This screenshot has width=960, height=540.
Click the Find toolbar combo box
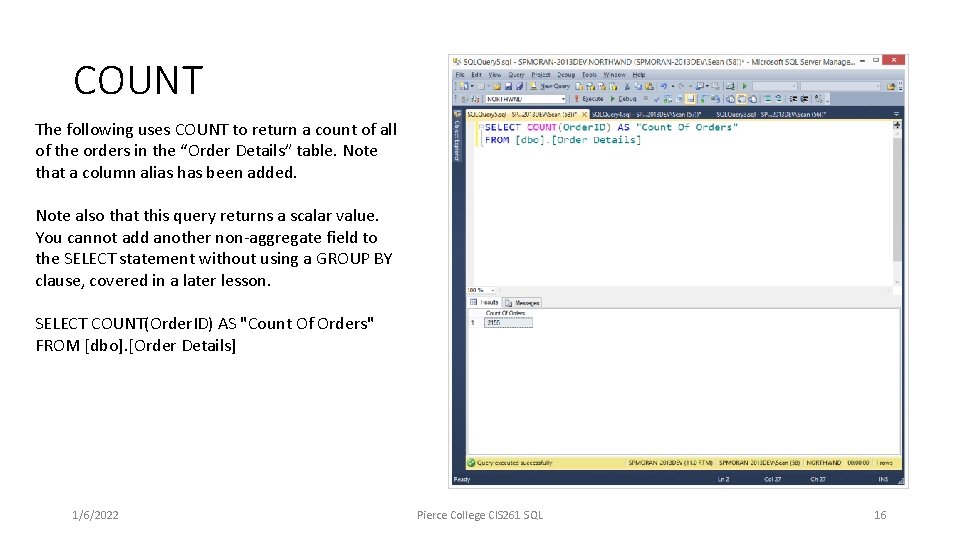click(x=841, y=86)
